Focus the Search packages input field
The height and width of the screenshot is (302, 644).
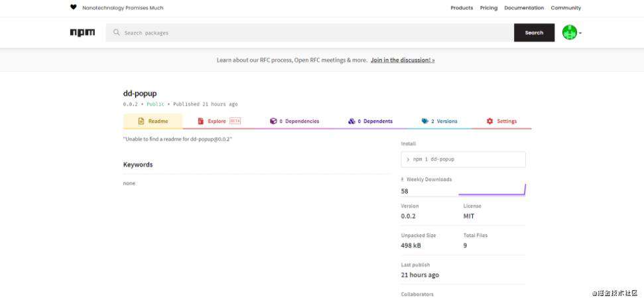(310, 33)
